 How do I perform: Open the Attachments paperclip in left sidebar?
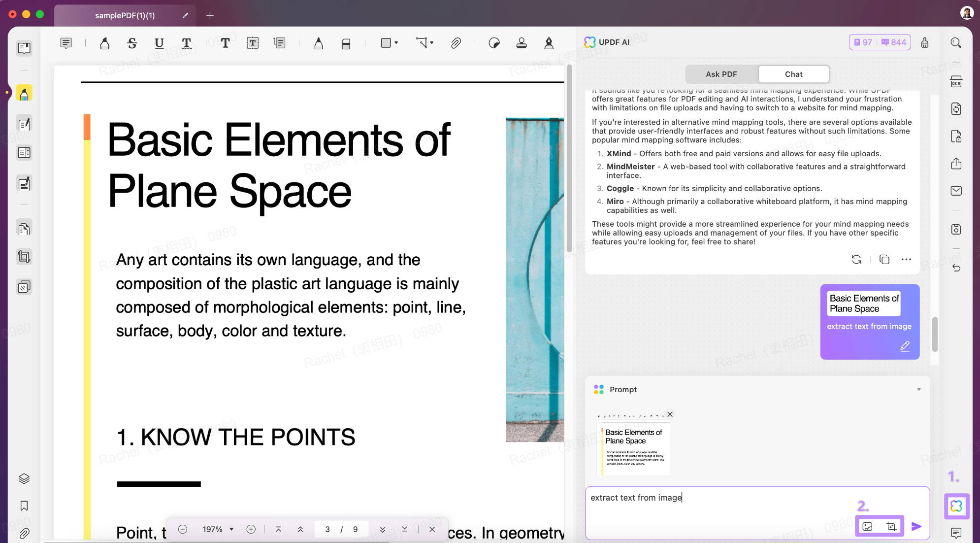pos(24,533)
